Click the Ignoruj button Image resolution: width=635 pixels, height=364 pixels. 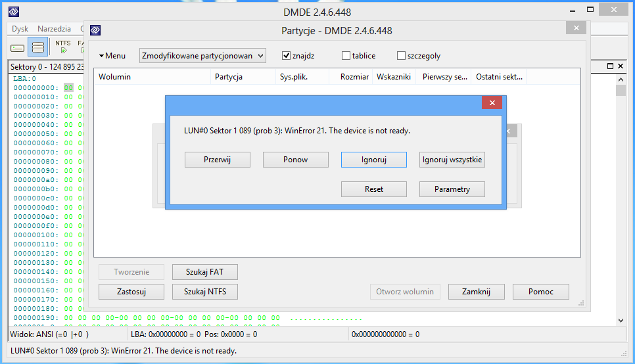click(x=374, y=160)
